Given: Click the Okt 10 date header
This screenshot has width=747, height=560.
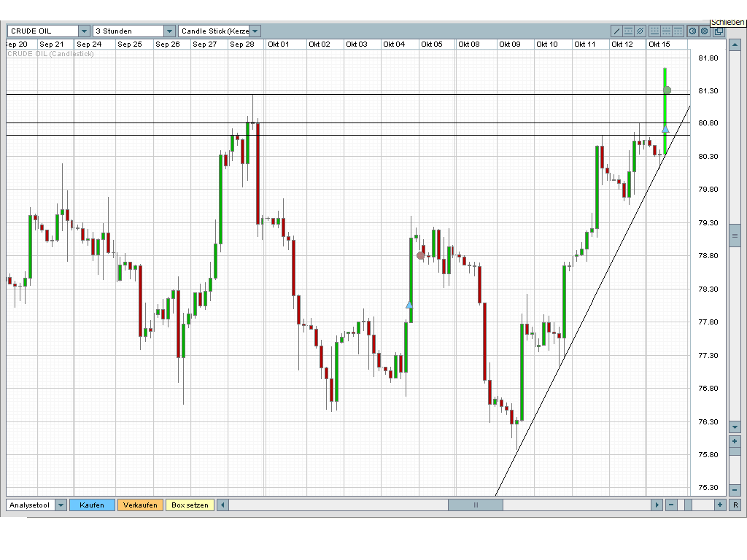Looking at the screenshot, I should 547,44.
